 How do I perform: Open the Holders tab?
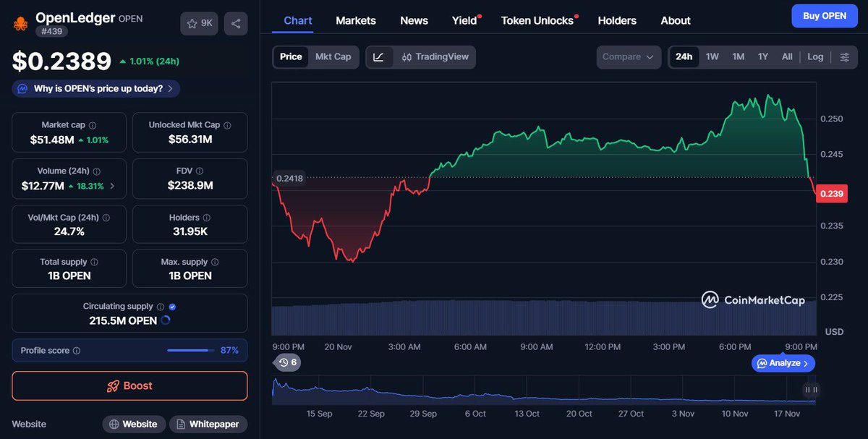[617, 20]
